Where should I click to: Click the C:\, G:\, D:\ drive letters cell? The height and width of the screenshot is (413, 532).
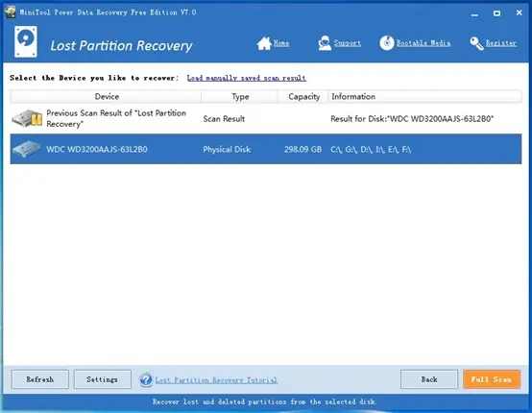[x=371, y=149]
